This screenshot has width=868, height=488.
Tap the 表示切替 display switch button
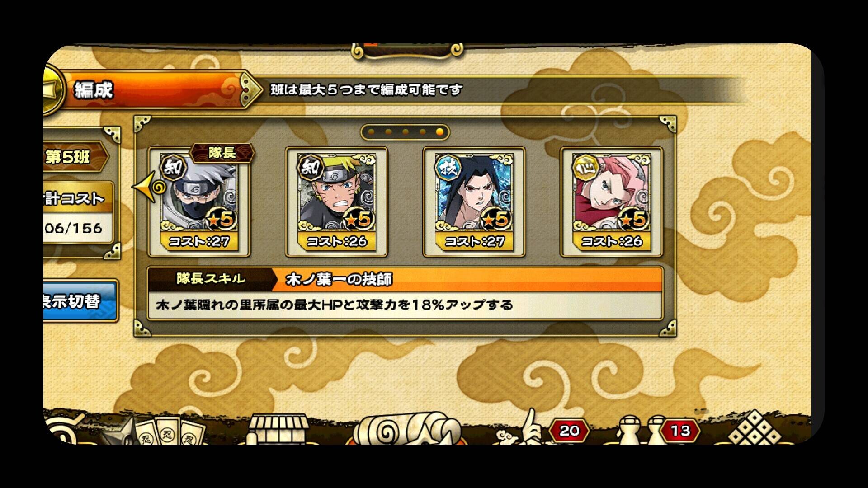[x=80, y=301]
